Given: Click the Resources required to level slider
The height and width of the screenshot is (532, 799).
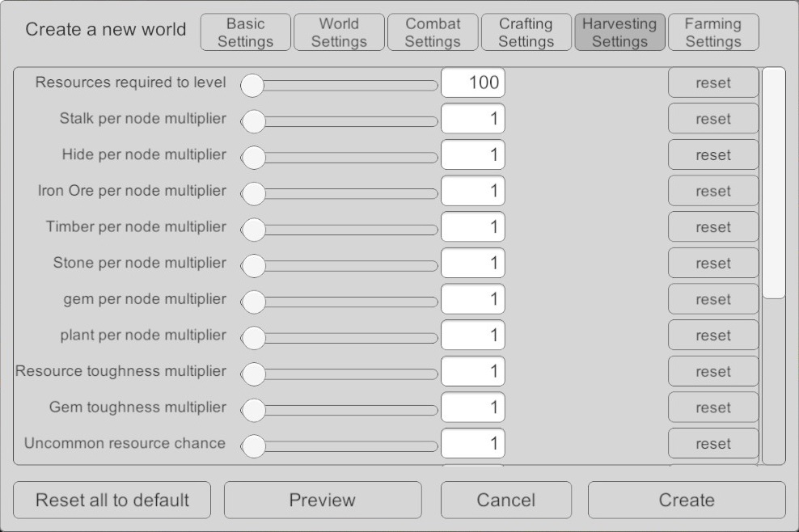Looking at the screenshot, I should 340,84.
